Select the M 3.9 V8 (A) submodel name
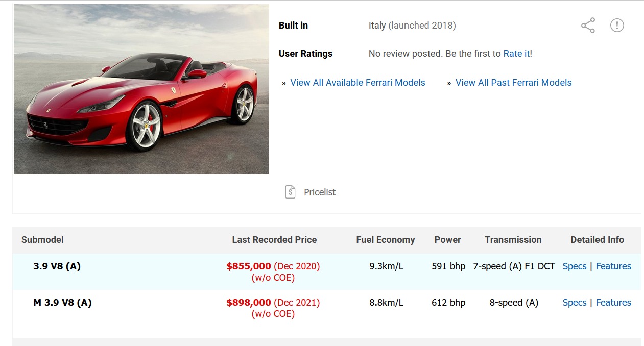Viewport: 644px width, 346px height. click(x=62, y=303)
